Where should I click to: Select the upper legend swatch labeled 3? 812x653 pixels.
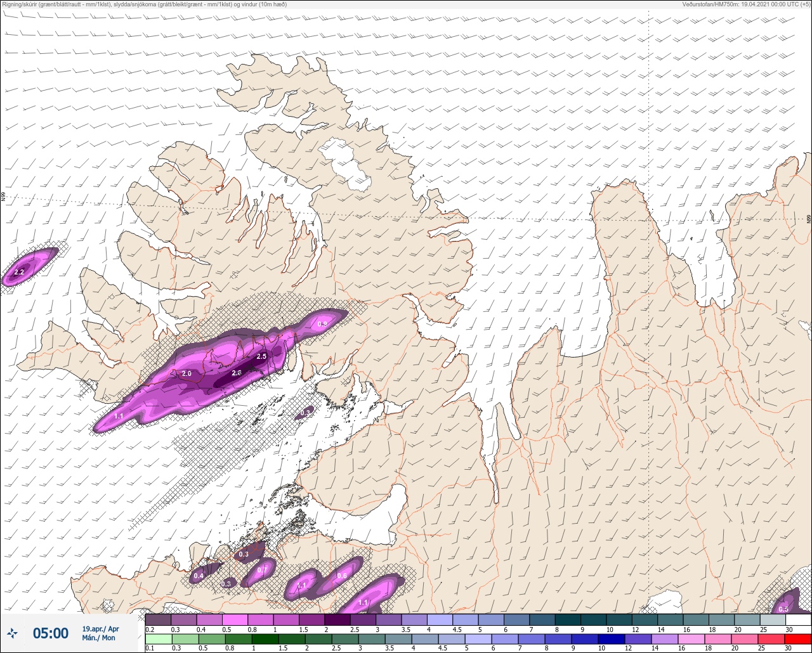[x=389, y=619]
